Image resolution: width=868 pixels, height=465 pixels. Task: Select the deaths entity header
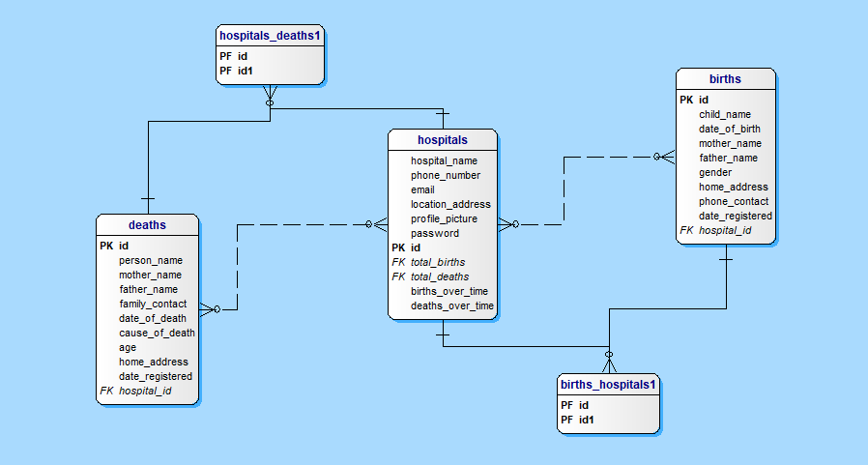[x=147, y=225]
